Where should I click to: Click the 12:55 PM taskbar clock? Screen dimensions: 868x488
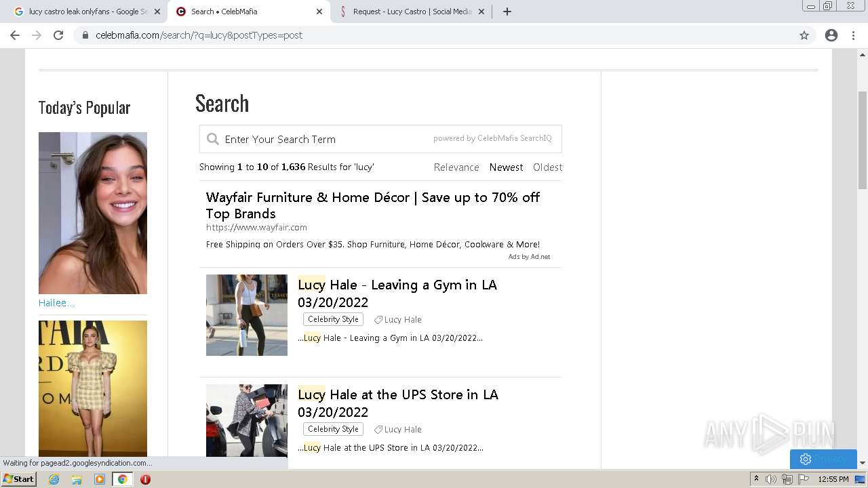(x=833, y=479)
